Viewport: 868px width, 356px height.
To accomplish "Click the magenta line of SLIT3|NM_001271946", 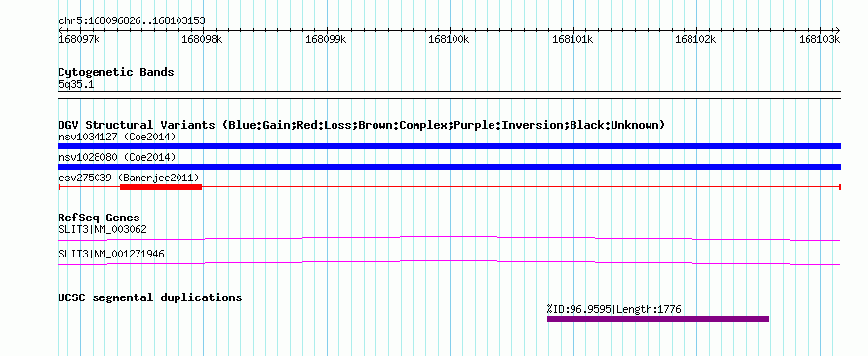I will (449, 263).
